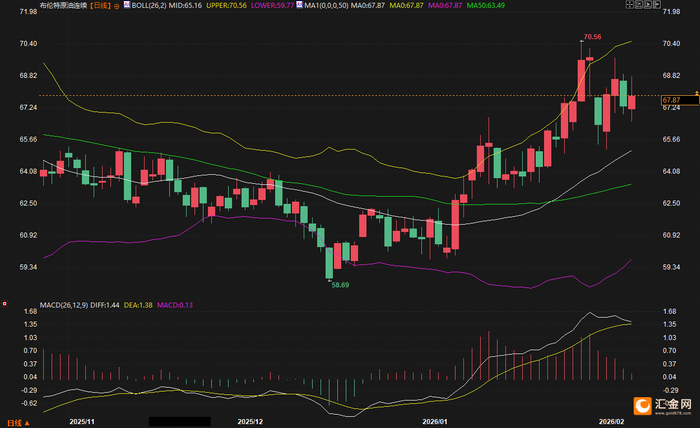Image resolution: width=700 pixels, height=428 pixels.
Task: Click the 布伦特原油连续 instrument name
Action: (x=64, y=5)
